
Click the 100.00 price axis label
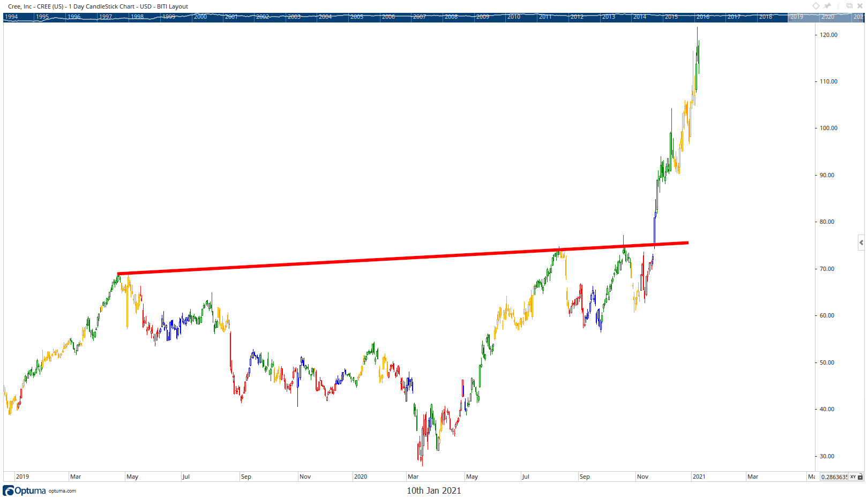(828, 128)
